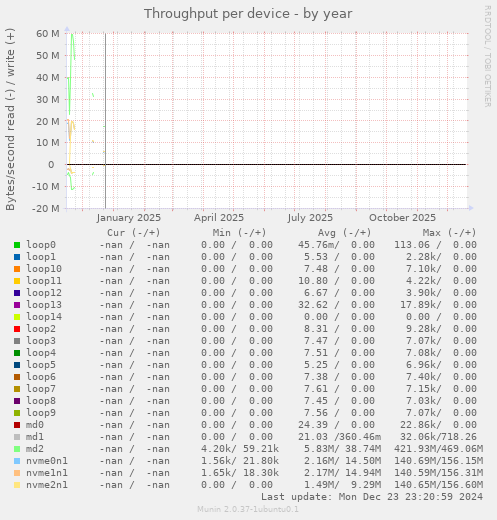Click the 'loop6' device label

[x=41, y=377]
